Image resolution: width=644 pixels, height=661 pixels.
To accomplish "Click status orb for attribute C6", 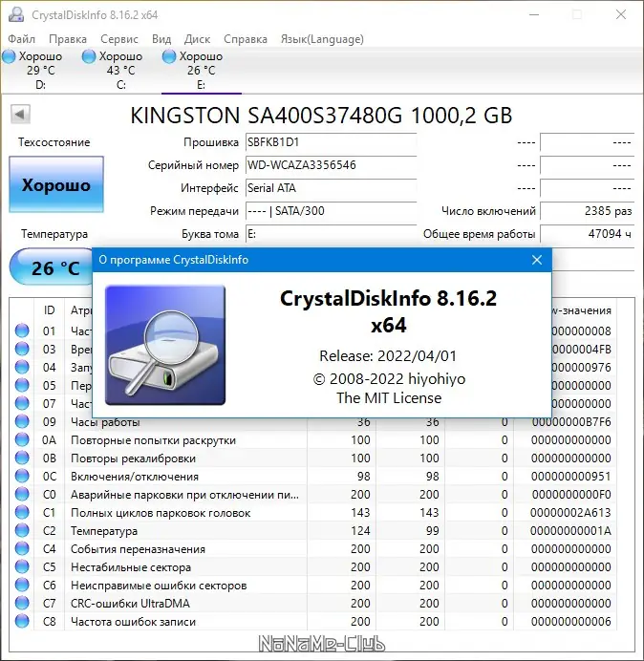I will (22, 585).
